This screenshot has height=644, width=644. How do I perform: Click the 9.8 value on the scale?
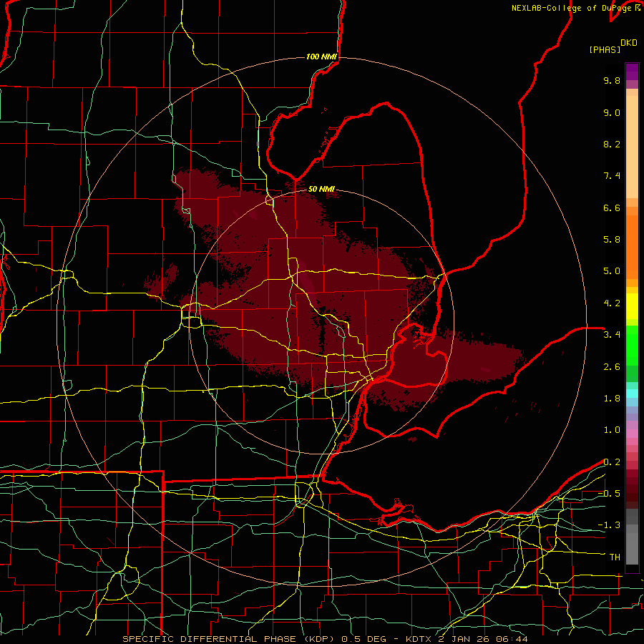pos(612,80)
